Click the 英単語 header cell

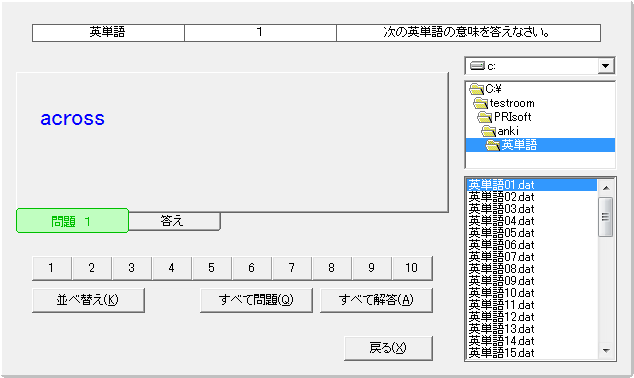coord(108,32)
